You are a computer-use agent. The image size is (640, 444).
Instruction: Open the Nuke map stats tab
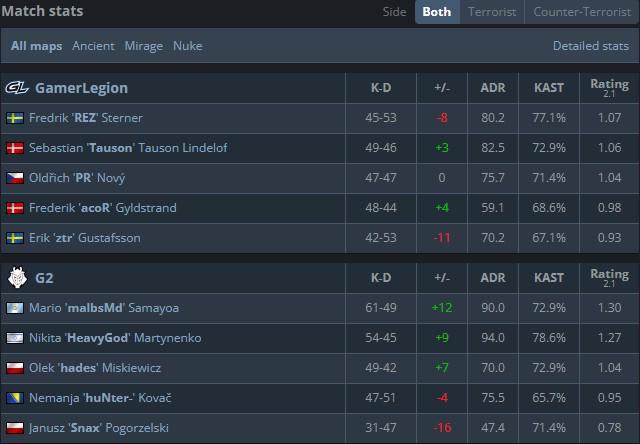click(188, 46)
